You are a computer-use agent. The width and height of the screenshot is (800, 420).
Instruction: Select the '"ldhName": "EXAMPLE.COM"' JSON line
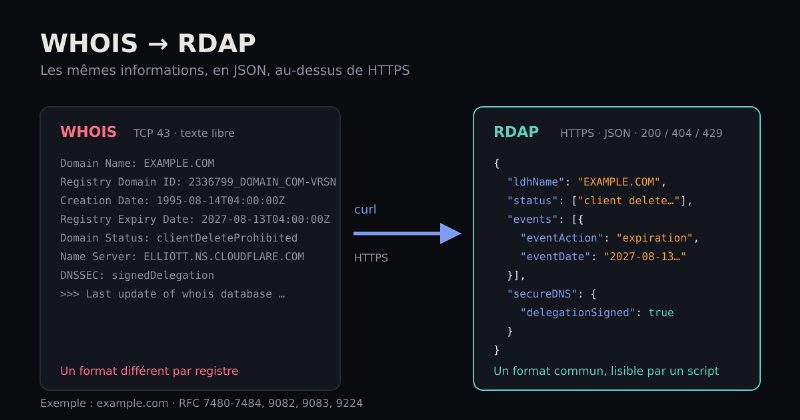click(x=586, y=182)
